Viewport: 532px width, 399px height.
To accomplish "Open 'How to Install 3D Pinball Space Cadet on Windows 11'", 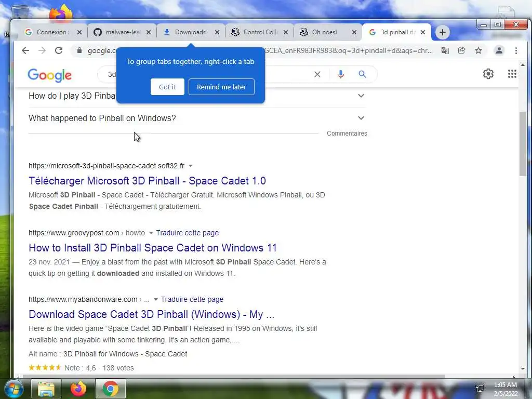I will (153, 248).
